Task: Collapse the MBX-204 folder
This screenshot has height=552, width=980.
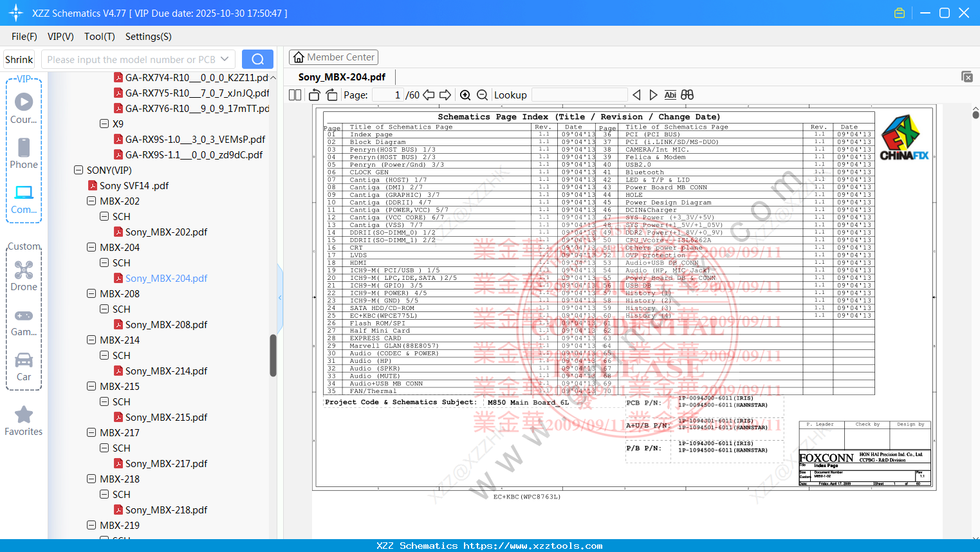Action: 91,247
